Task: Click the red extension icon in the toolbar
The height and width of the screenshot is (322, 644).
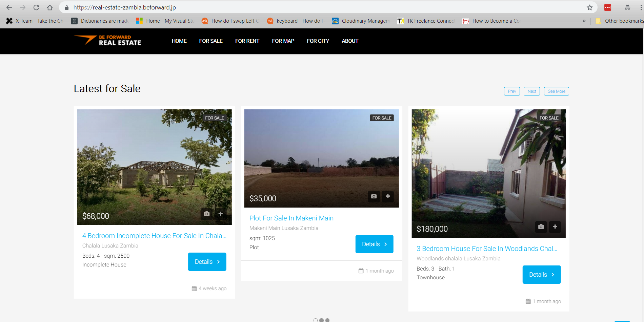Action: [x=607, y=7]
